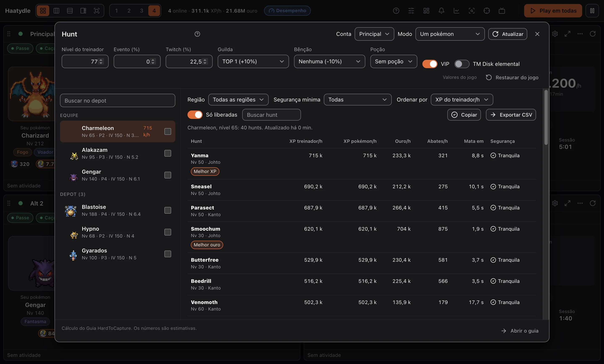Open the line chart icon in top bar
The height and width of the screenshot is (364, 604).
pos(456,10)
